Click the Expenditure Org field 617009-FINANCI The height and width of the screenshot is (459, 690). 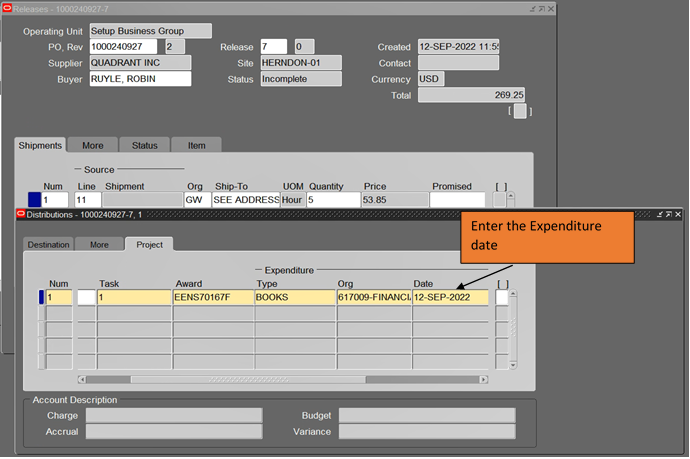(374, 297)
